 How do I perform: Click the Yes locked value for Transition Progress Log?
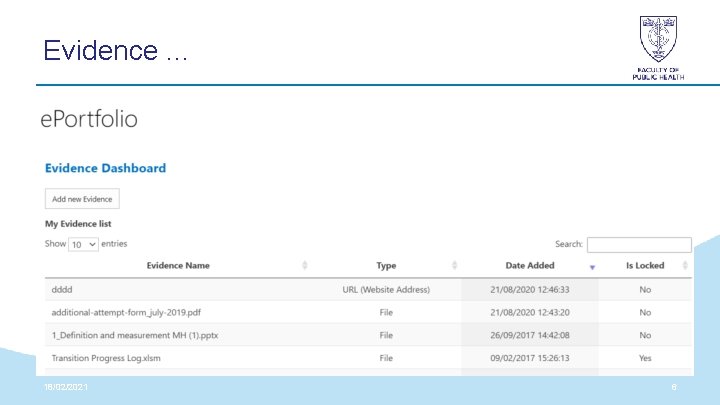tap(645, 358)
